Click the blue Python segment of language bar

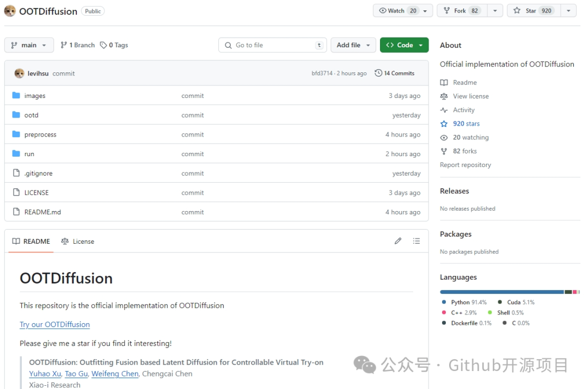pyautogui.click(x=502, y=292)
